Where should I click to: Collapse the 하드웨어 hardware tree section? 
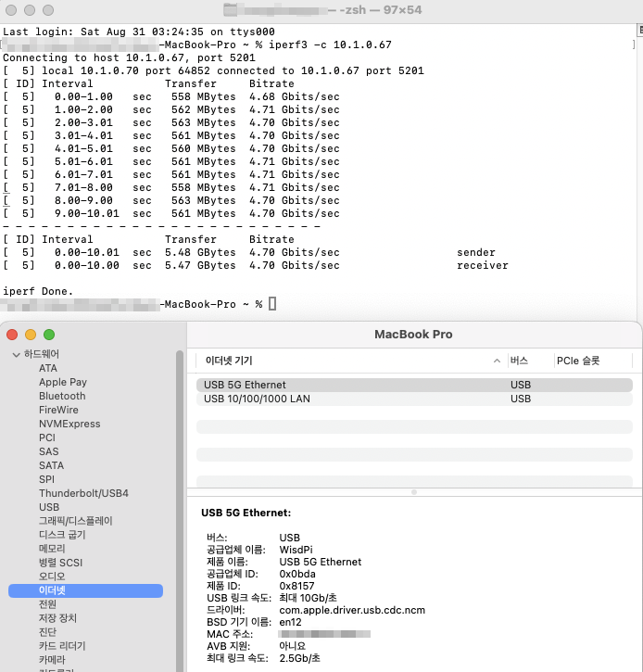tap(17, 354)
